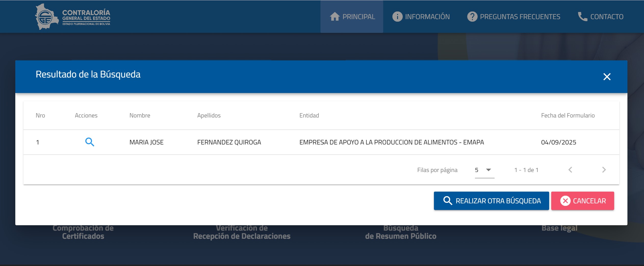
Task: Open the INFORMACIÓN section
Action: 421,17
